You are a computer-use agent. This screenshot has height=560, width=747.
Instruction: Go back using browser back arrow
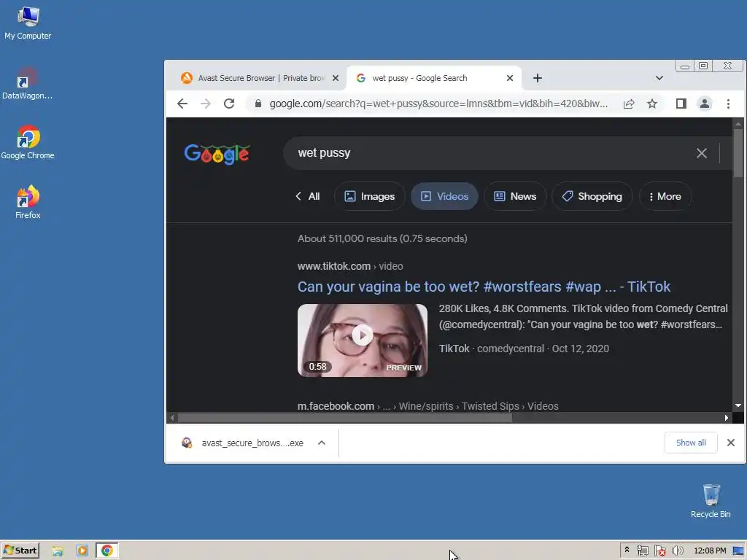click(182, 104)
